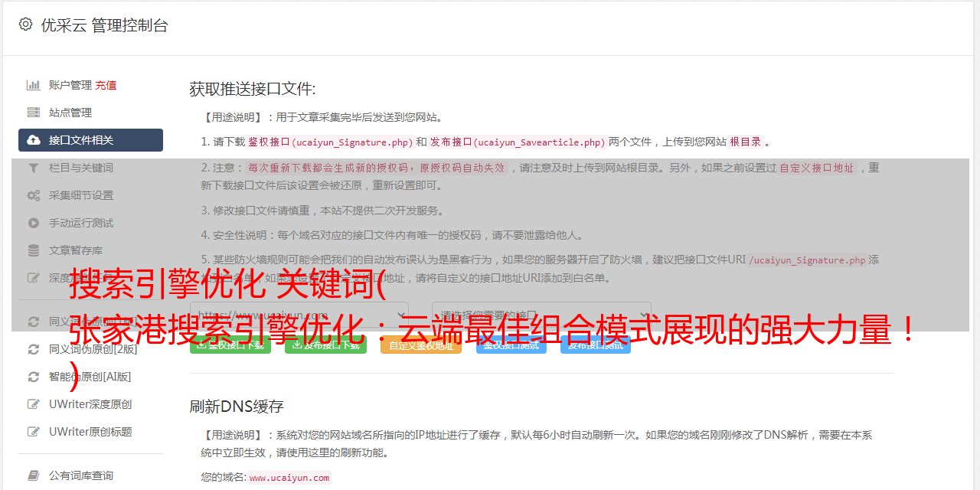Click the green 发布接口下载 button
The image size is (980, 490).
pyautogui.click(x=325, y=345)
